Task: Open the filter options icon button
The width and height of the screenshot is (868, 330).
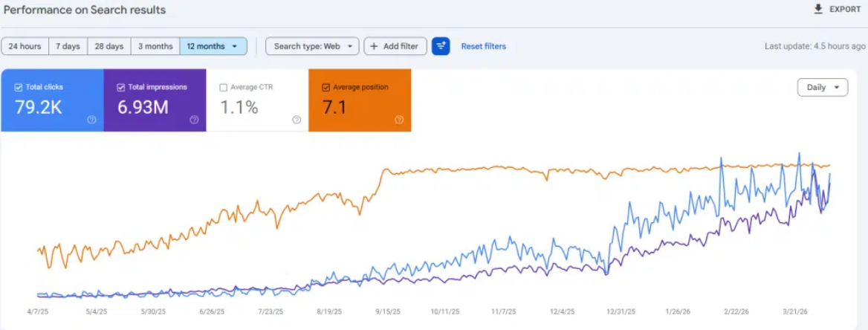Action: (441, 47)
